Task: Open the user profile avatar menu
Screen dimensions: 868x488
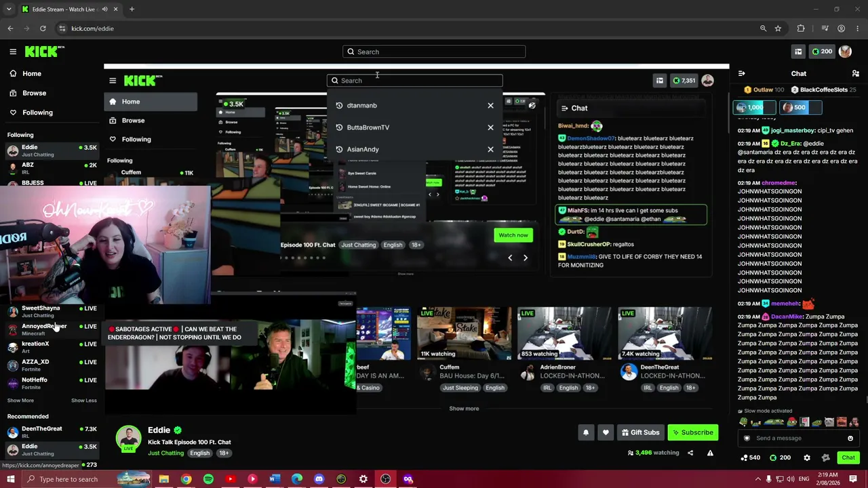Action: click(x=845, y=52)
